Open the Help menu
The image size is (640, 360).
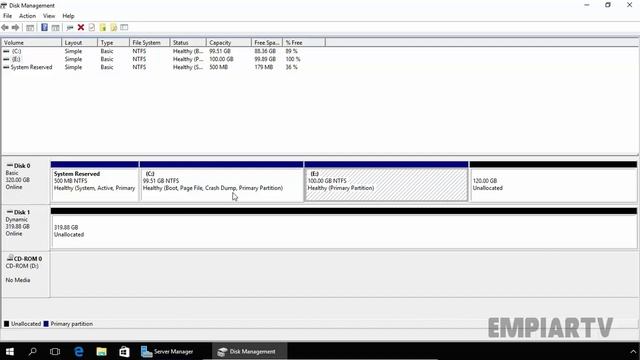click(68, 16)
